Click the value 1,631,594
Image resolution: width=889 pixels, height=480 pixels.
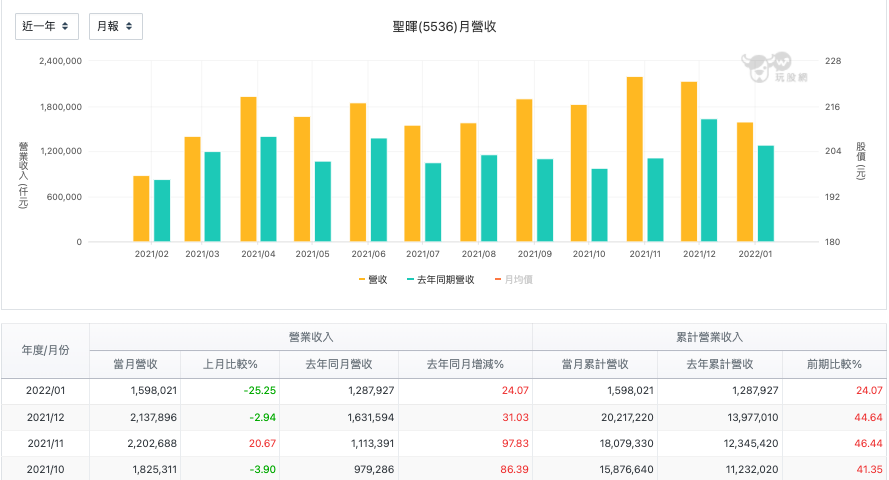[x=371, y=417]
